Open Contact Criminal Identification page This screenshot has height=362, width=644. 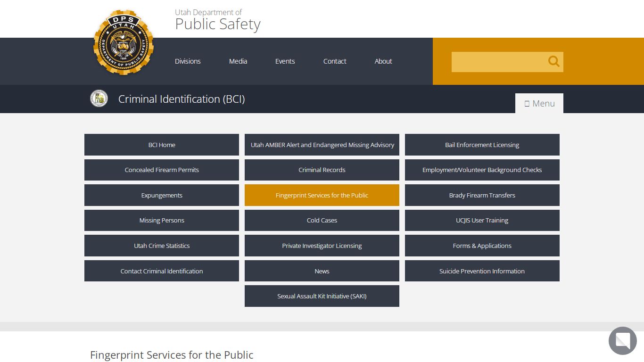click(x=162, y=271)
